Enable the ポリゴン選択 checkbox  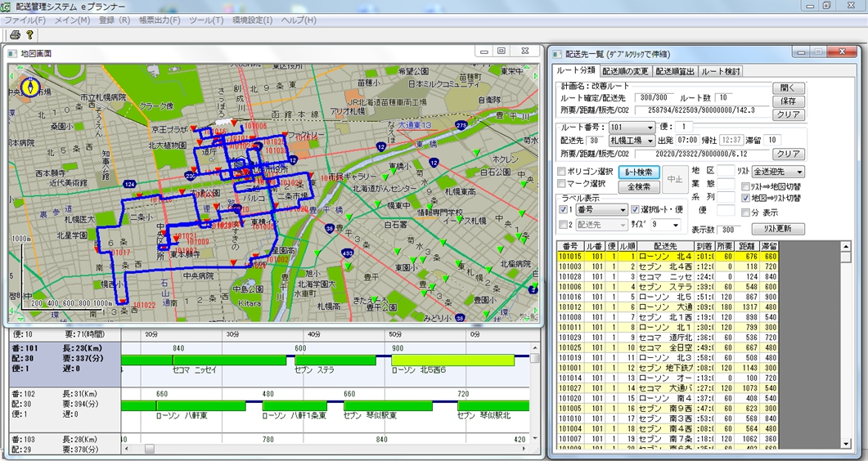point(561,172)
